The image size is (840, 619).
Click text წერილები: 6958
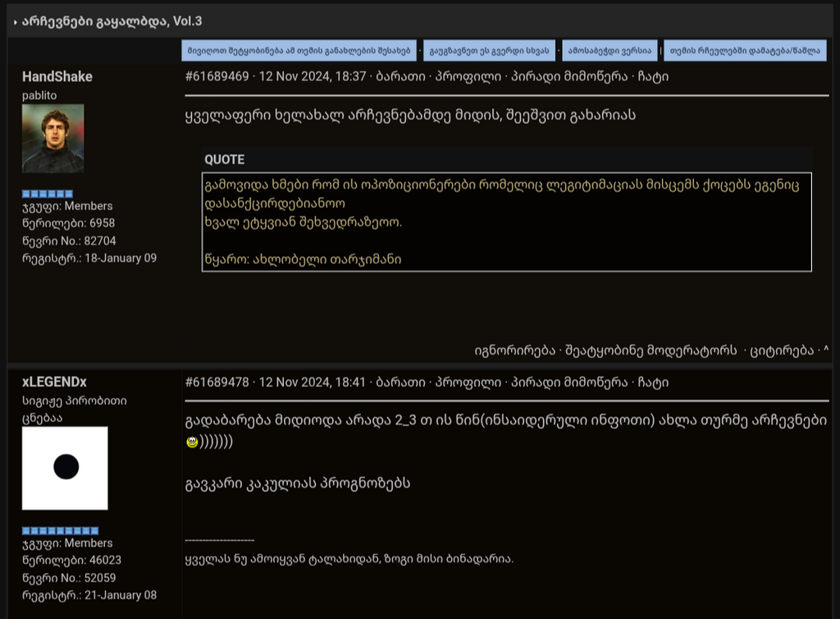(x=69, y=223)
